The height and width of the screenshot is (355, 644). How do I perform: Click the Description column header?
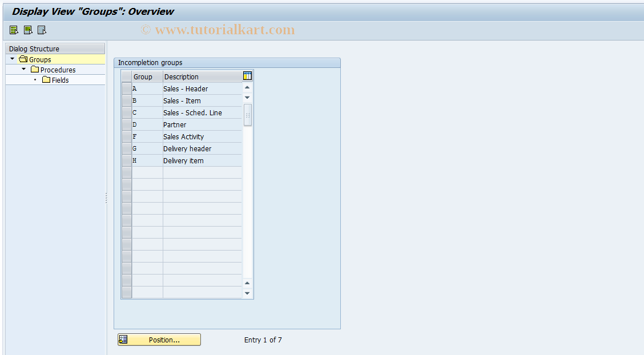(182, 76)
